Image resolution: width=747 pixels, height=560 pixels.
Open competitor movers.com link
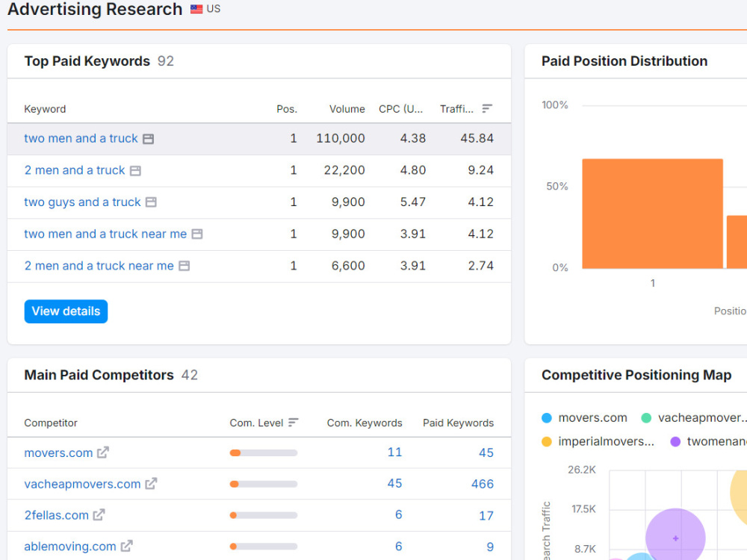pyautogui.click(x=58, y=453)
